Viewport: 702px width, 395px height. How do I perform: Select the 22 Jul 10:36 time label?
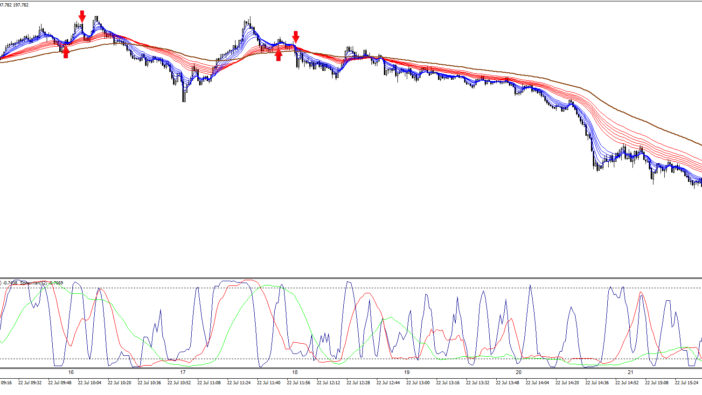click(x=150, y=383)
